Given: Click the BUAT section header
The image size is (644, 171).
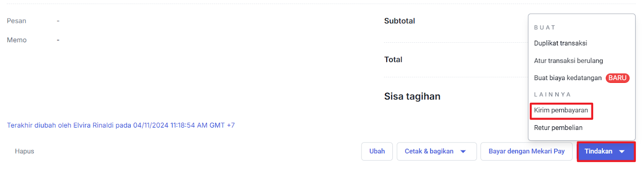Looking at the screenshot, I should pos(545,27).
